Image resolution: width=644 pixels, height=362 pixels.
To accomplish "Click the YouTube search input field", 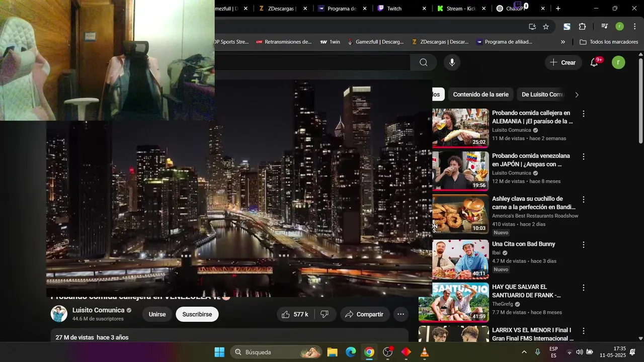I will coord(312,62).
